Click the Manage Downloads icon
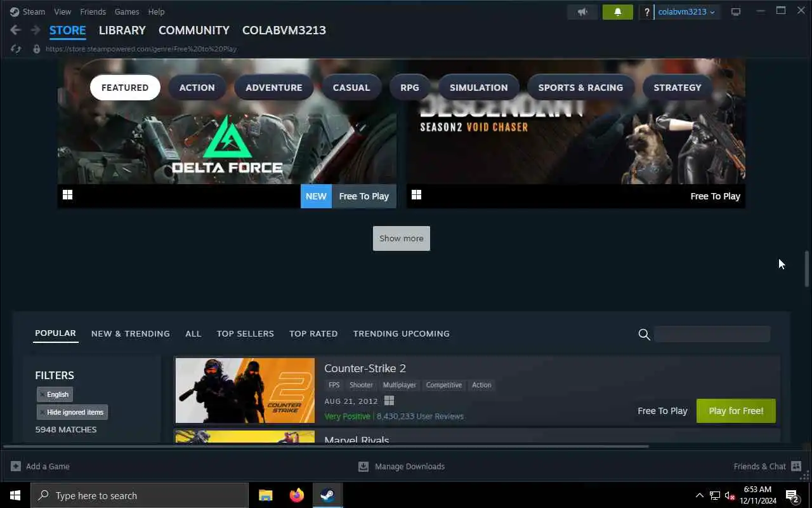This screenshot has width=812, height=508. click(x=363, y=466)
